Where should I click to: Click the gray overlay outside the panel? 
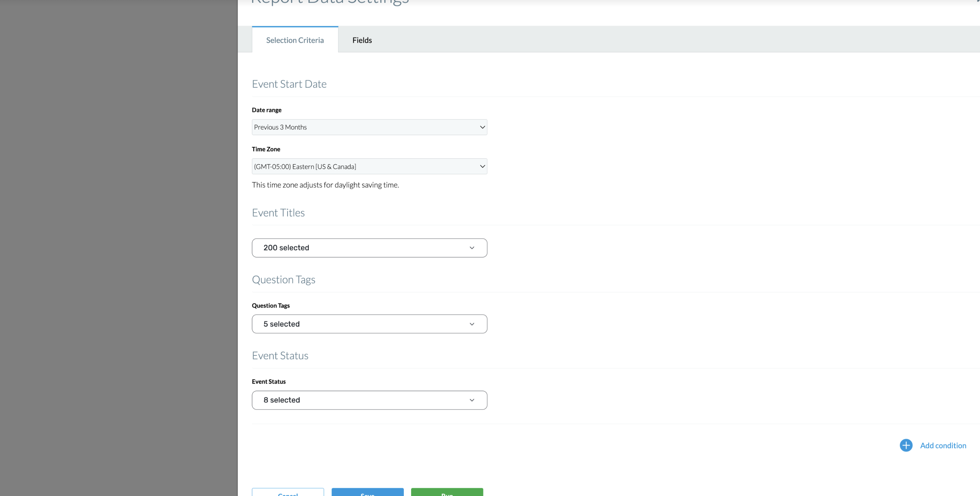[118, 247]
